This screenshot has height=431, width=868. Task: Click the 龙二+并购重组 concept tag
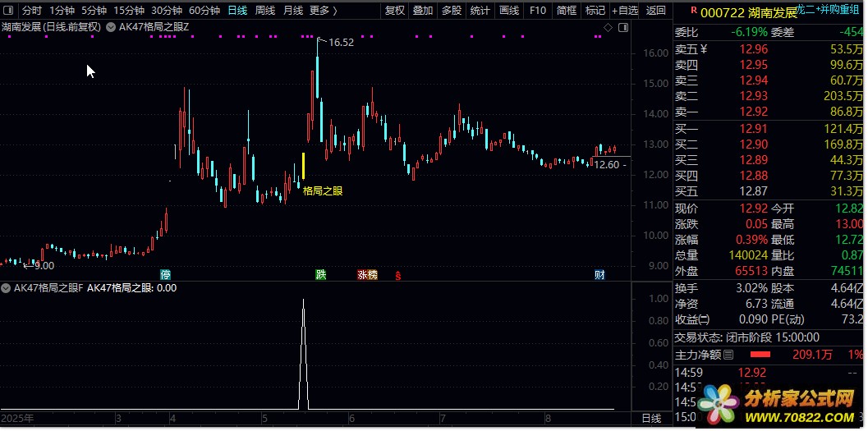[828, 8]
